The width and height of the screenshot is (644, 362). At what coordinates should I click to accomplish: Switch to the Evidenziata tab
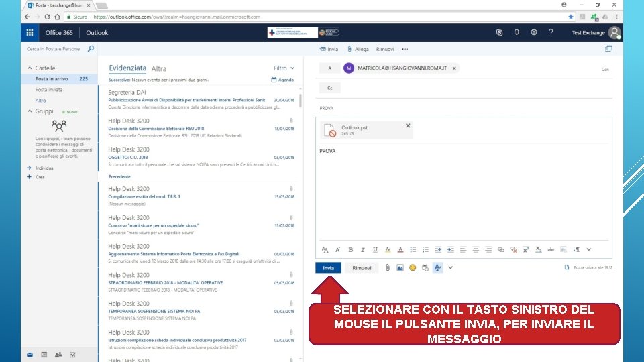click(127, 68)
